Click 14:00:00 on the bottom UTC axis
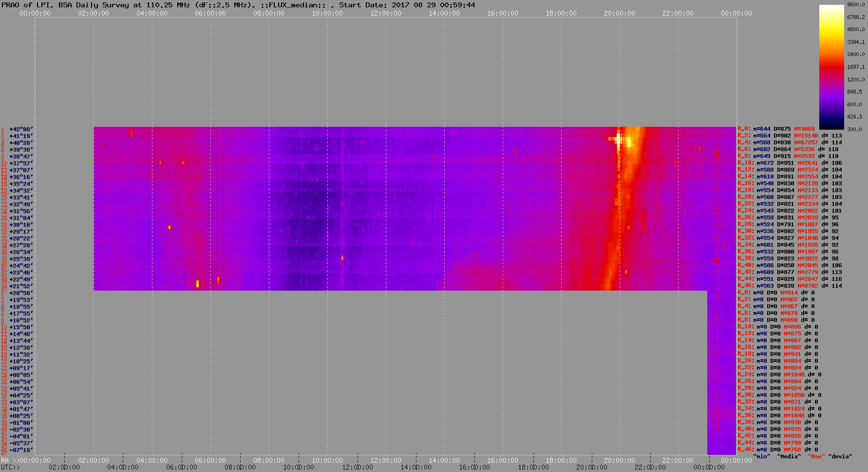The height and width of the screenshot is (472, 868). pyautogui.click(x=415, y=467)
